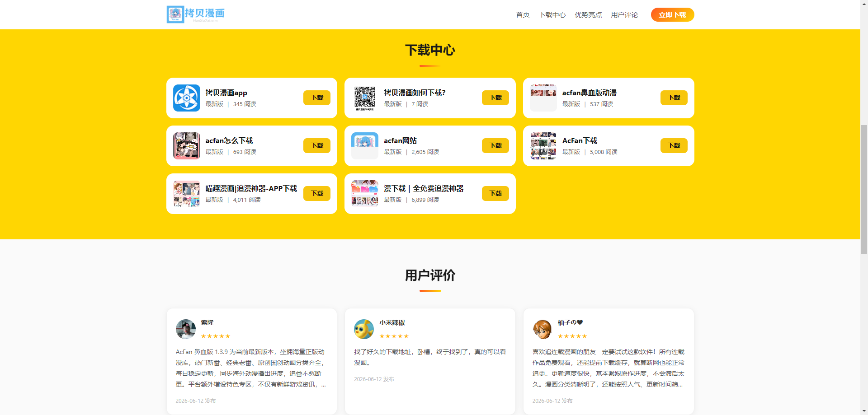This screenshot has height=415, width=868.
Task: Click the scrollbar up arrow
Action: click(x=864, y=4)
